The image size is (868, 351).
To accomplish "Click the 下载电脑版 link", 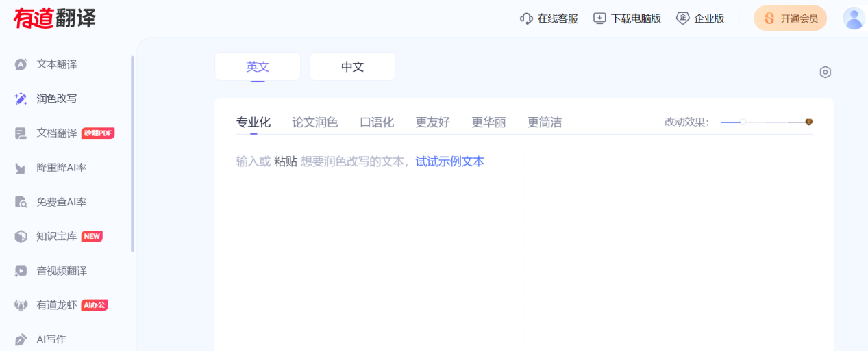I will point(628,18).
